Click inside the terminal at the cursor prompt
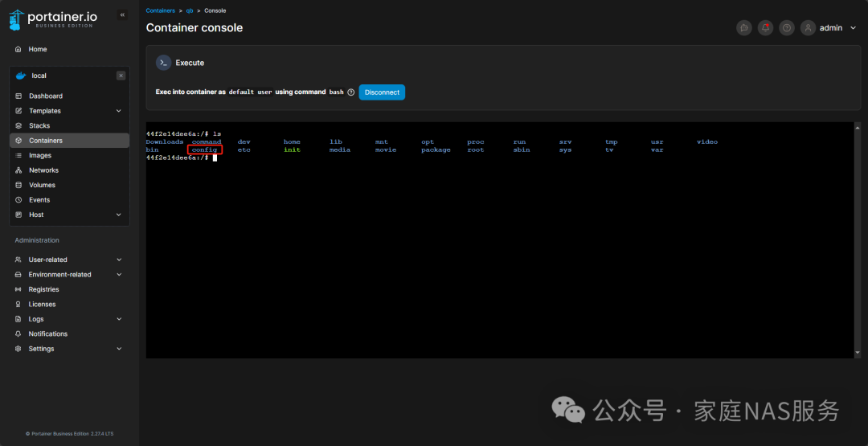Screen dimensions: 868x446 215,158
